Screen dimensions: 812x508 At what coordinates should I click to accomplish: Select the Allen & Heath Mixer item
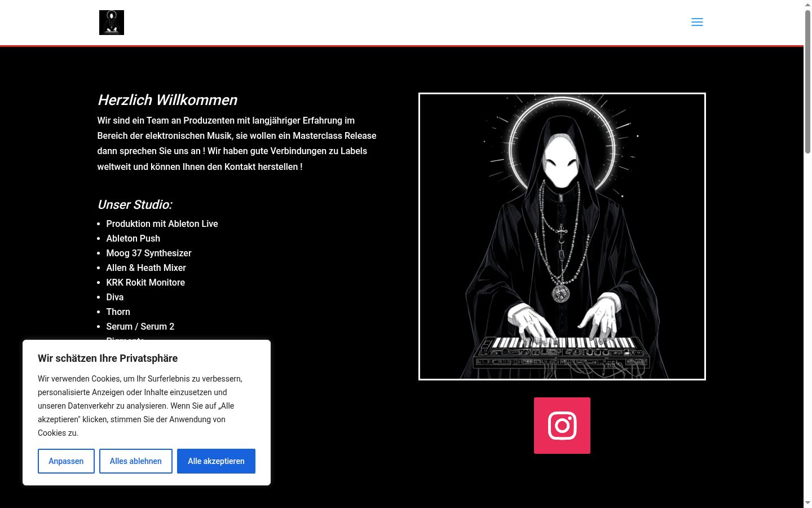pyautogui.click(x=146, y=268)
